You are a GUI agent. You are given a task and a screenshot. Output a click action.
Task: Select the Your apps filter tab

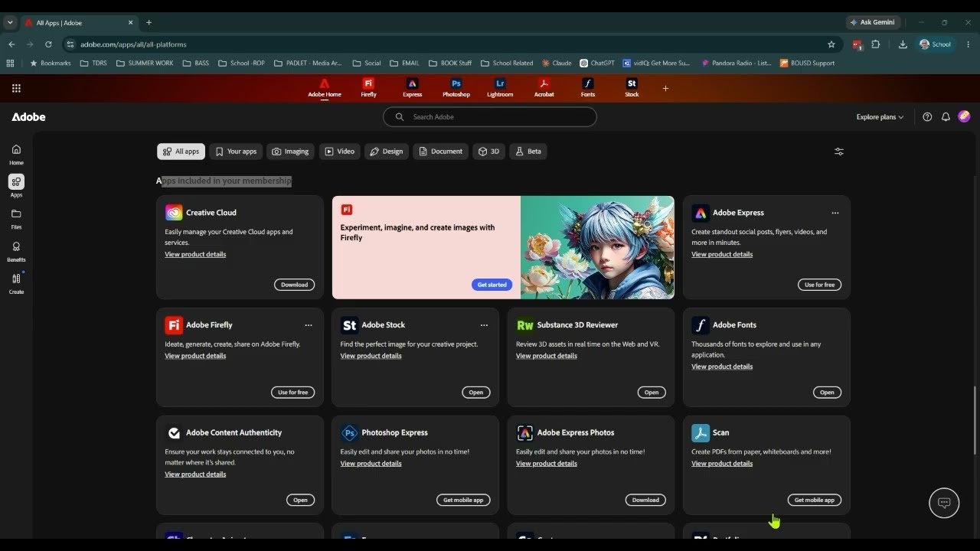236,152
